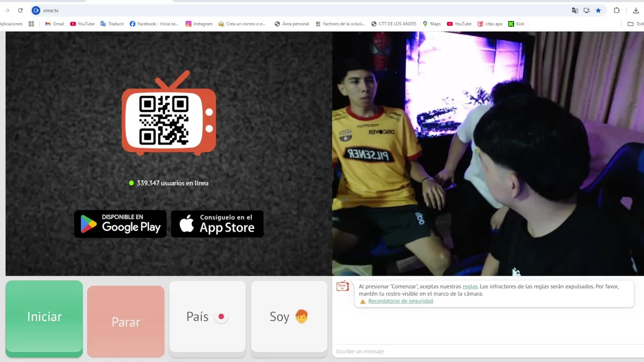Image resolution: width=644 pixels, height=362 pixels.
Task: Click the OmeTV avatar icon in chat
Action: point(343,286)
